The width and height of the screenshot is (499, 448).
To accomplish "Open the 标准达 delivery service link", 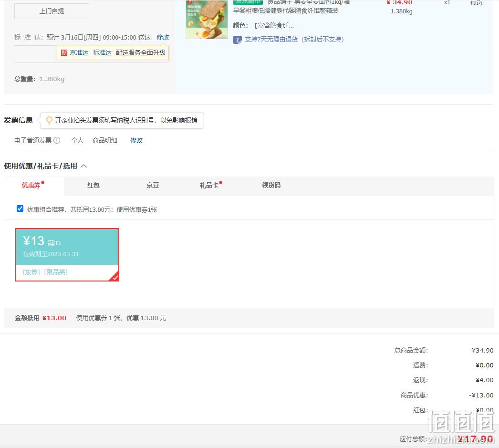I will [102, 53].
